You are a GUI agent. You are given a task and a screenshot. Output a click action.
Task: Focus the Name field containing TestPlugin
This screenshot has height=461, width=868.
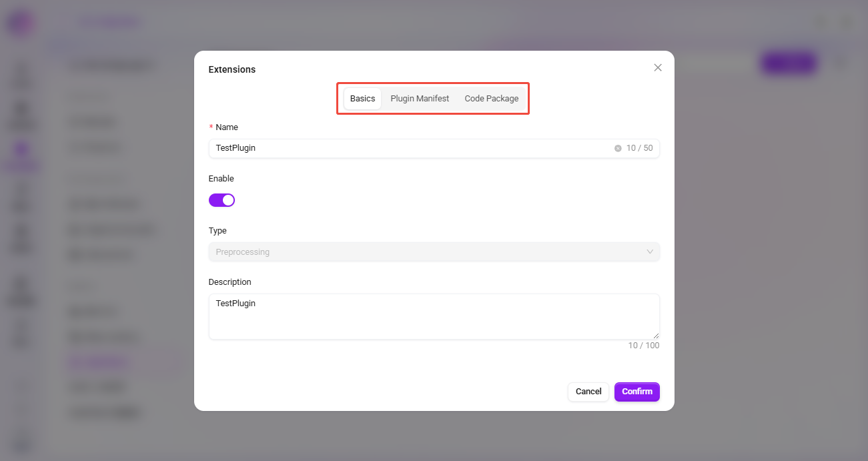click(434, 148)
